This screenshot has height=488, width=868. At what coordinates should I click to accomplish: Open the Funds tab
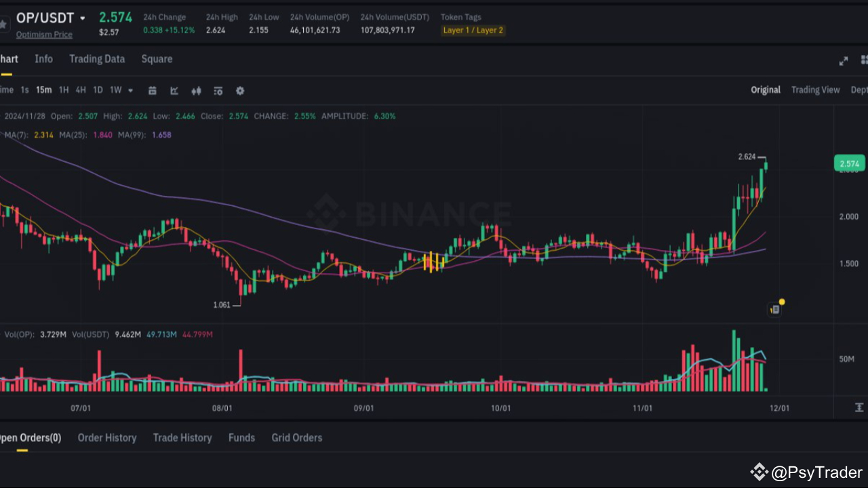pyautogui.click(x=241, y=438)
